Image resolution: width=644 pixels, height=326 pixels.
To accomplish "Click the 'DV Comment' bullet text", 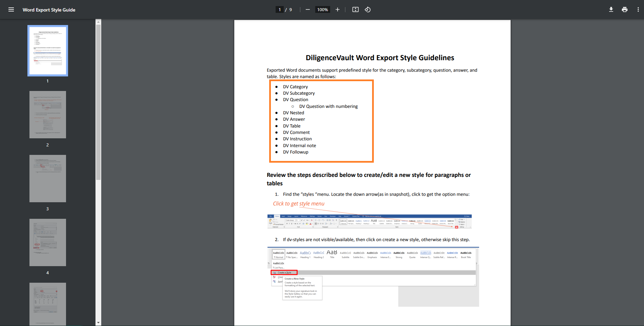I will click(296, 133).
